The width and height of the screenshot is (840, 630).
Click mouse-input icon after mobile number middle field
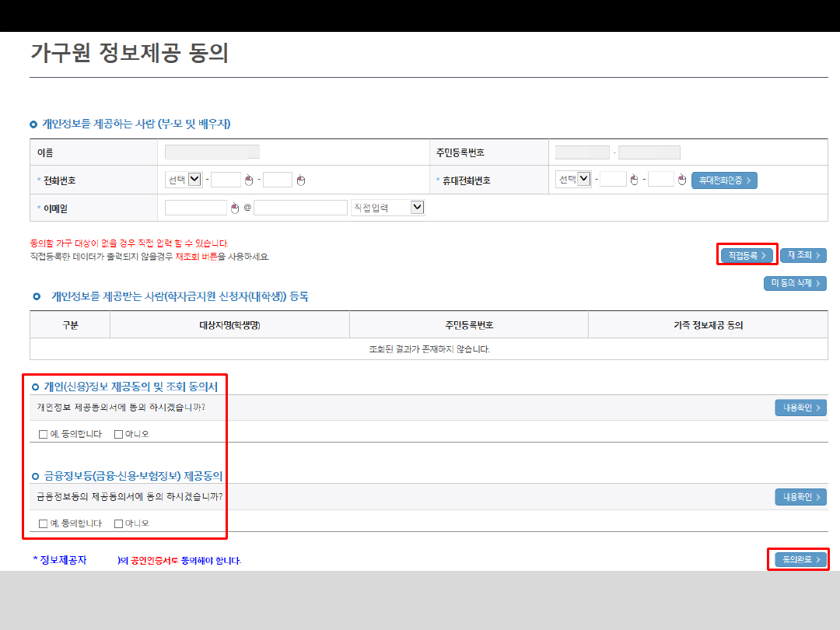(634, 180)
